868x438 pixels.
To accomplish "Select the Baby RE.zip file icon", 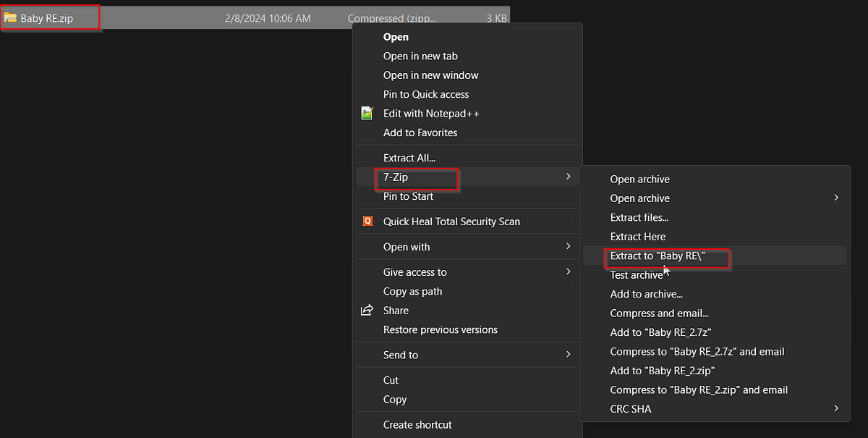I will pyautogui.click(x=11, y=18).
